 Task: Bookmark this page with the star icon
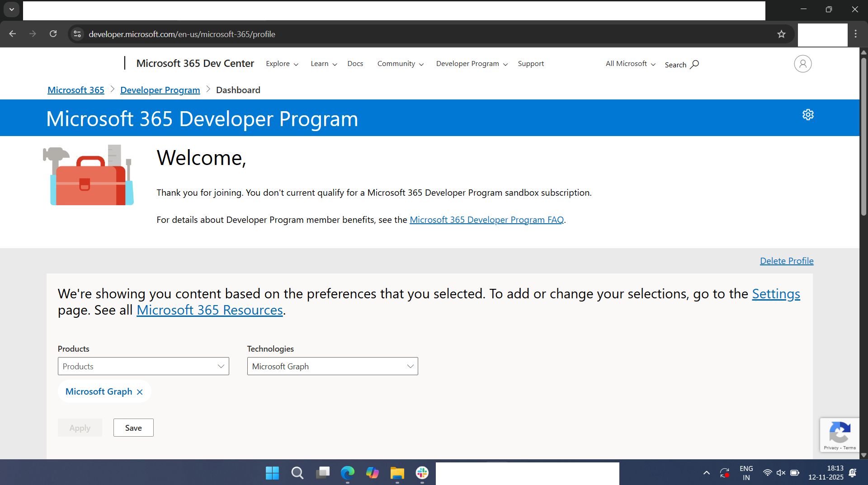(x=782, y=34)
